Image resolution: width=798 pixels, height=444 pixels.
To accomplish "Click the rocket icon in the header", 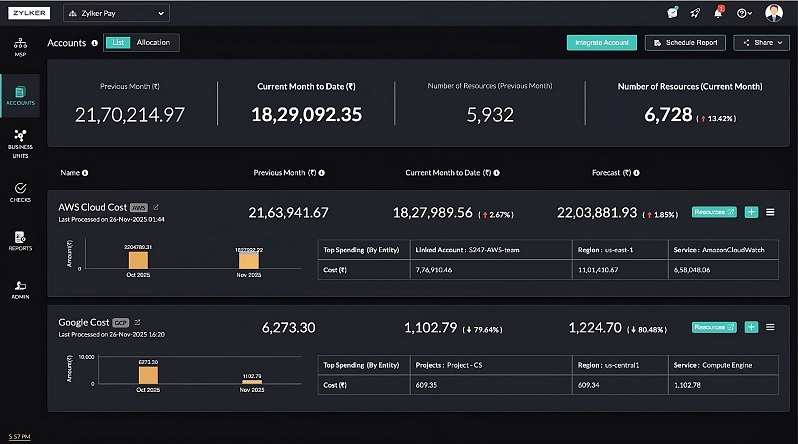I will [x=695, y=13].
